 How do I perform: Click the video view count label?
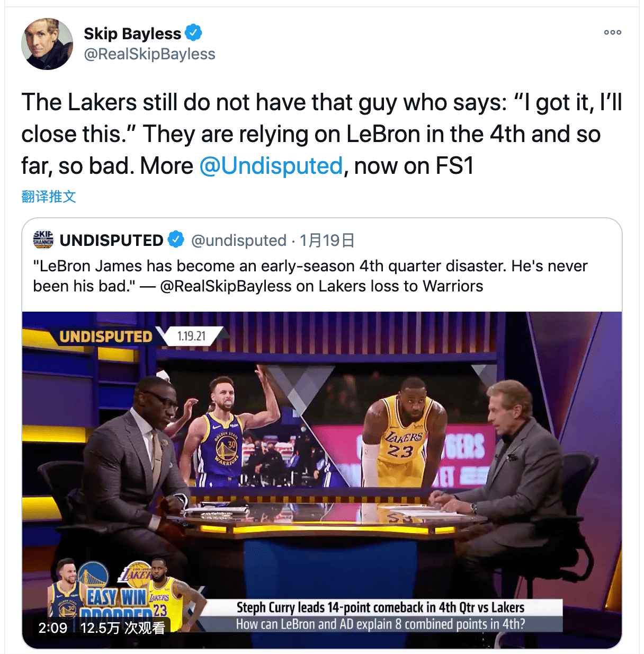pyautogui.click(x=122, y=628)
